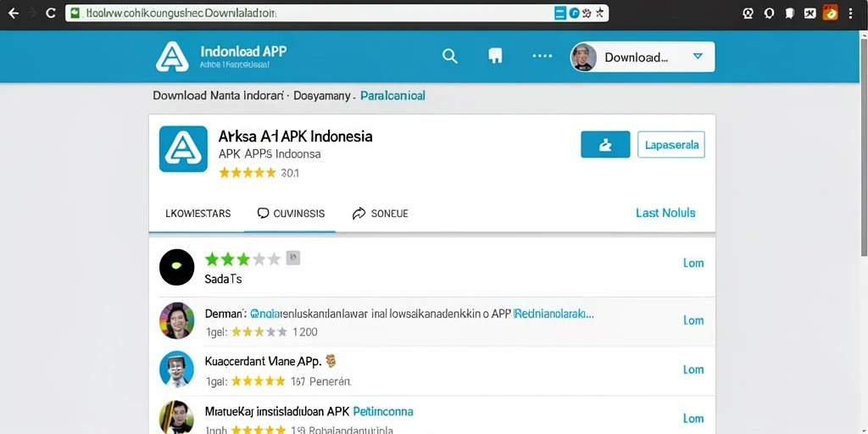Click the blue download icon button
This screenshot has width=868, height=434.
click(605, 144)
